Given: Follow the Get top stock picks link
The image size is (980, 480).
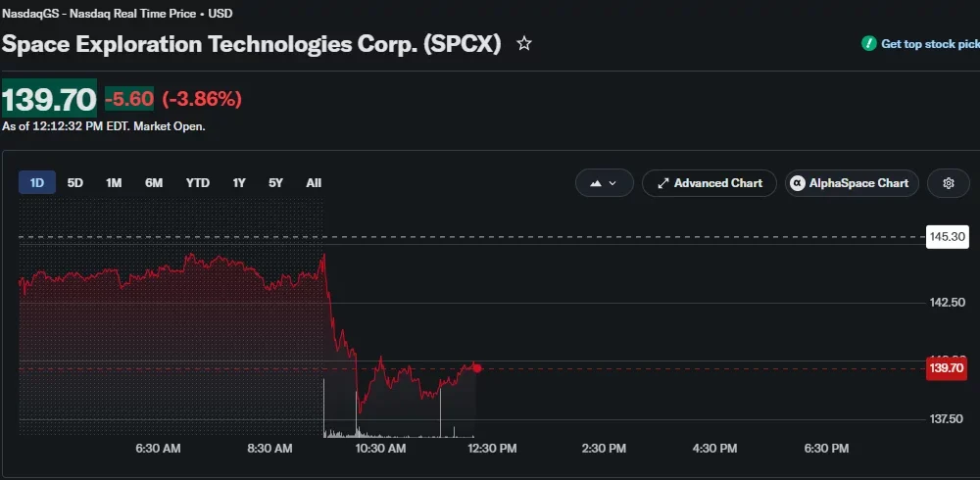Looking at the screenshot, I should [930, 44].
